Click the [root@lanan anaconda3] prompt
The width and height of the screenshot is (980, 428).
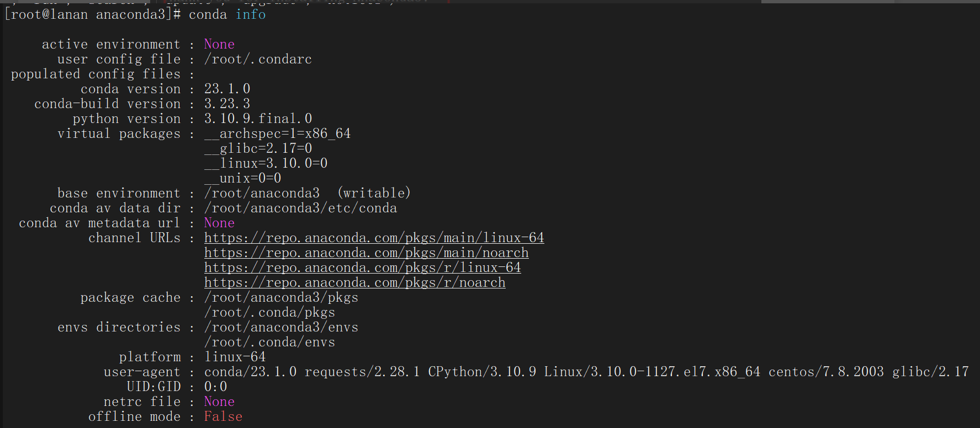(x=92, y=14)
